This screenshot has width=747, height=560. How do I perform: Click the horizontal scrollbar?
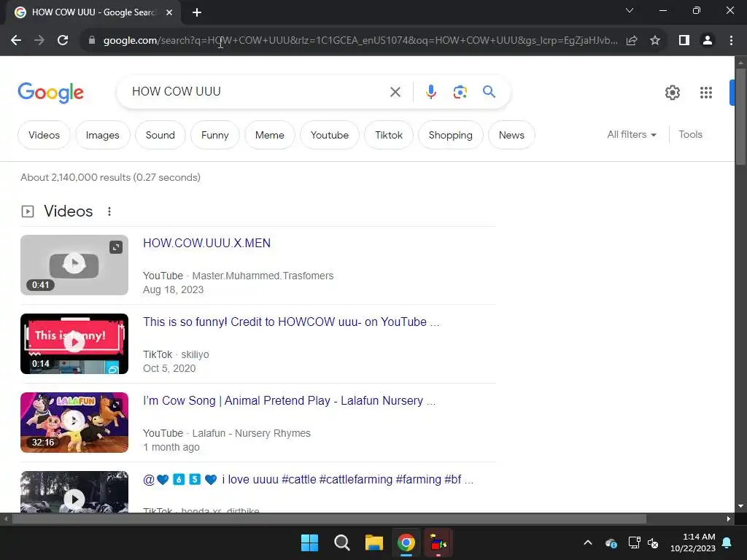329,519
